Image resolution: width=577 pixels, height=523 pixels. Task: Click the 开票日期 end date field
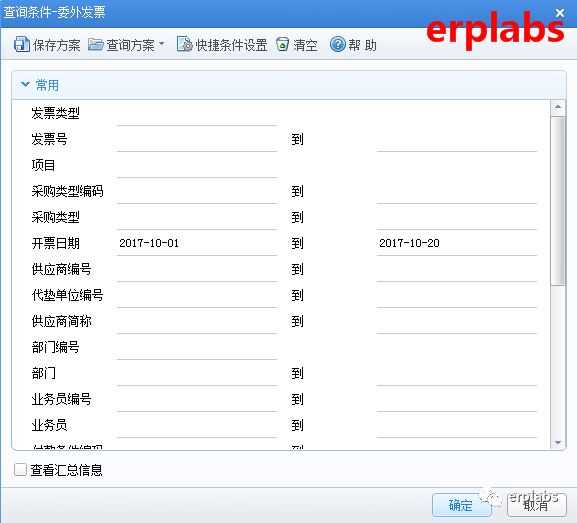coord(457,243)
